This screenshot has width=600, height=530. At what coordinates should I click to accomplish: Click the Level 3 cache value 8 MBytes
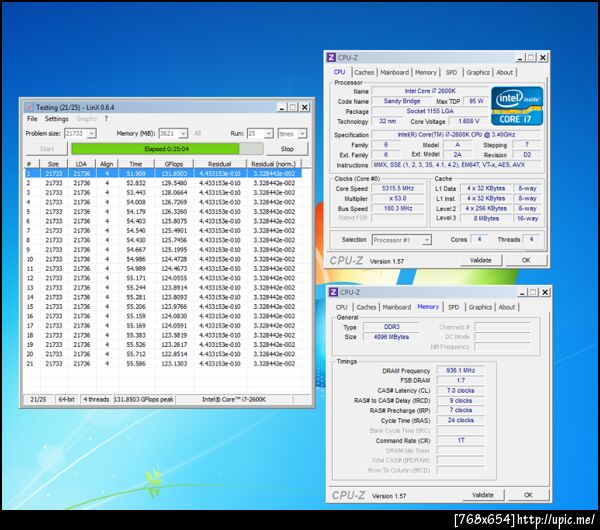tap(486, 218)
